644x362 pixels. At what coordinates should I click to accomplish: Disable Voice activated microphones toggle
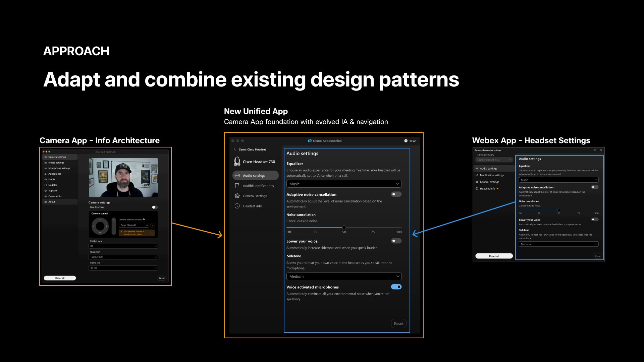396,287
